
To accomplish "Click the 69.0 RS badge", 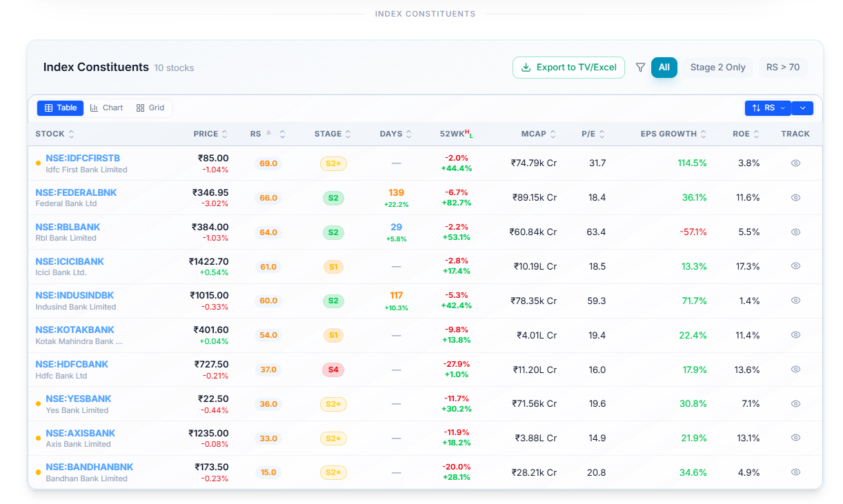I will coord(268,163).
